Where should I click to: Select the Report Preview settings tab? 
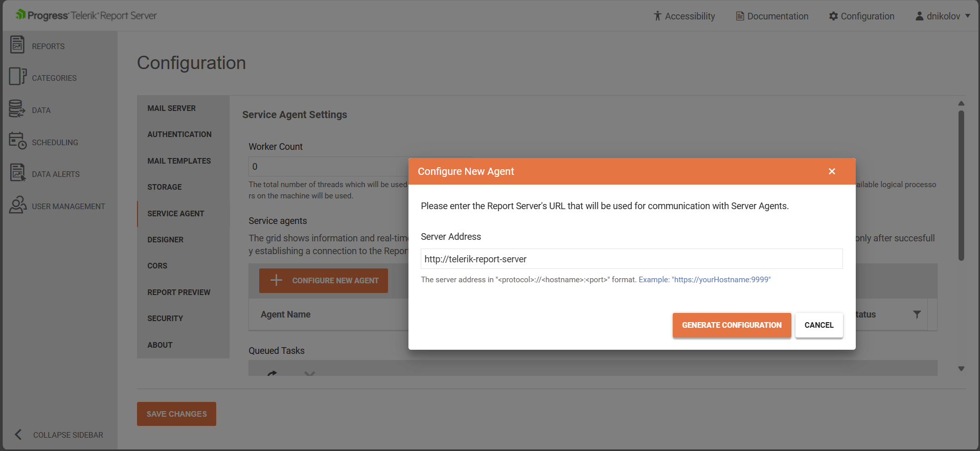pyautogui.click(x=183, y=292)
